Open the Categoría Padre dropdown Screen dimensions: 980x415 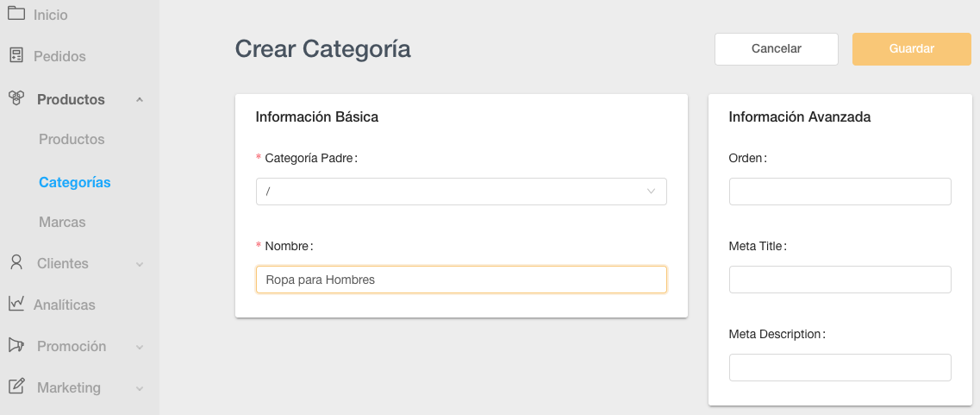click(461, 192)
